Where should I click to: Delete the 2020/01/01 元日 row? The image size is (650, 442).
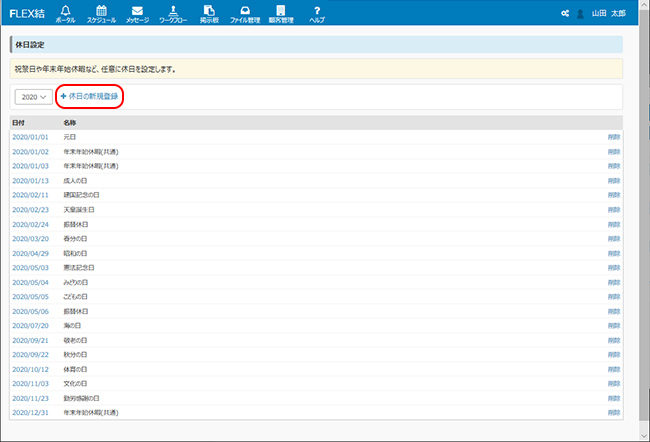614,137
